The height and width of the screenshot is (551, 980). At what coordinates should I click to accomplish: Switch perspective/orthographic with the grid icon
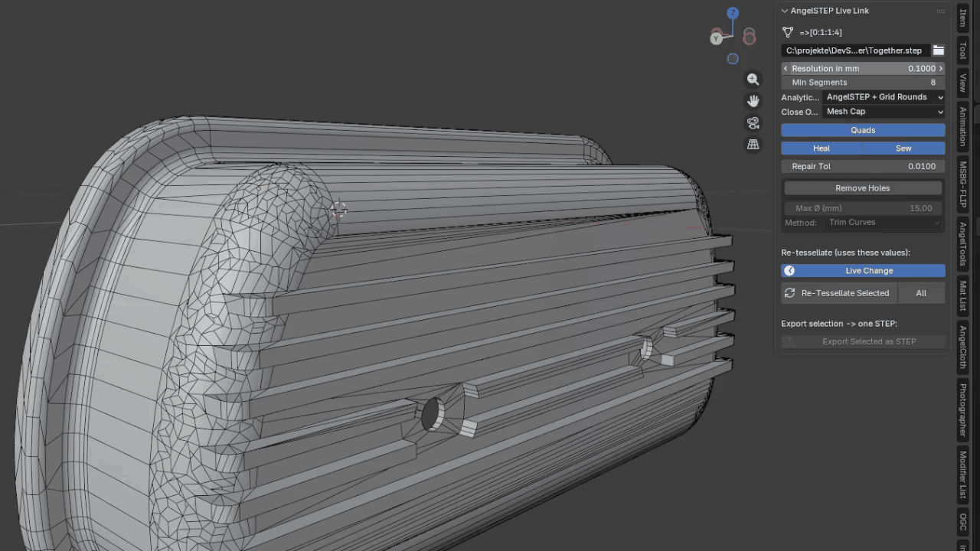753,144
